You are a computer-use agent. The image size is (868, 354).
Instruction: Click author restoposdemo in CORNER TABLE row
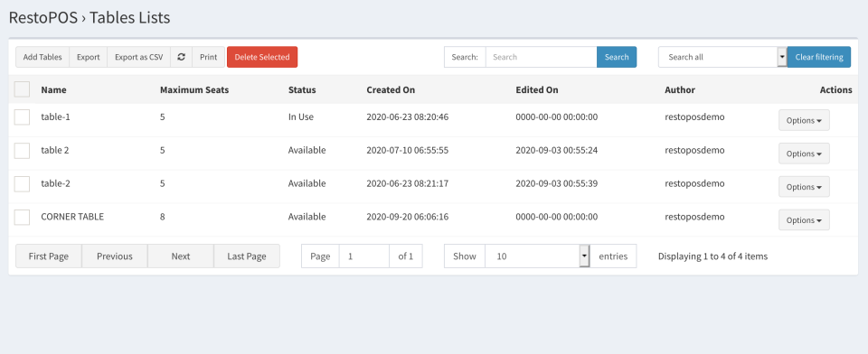tap(694, 217)
